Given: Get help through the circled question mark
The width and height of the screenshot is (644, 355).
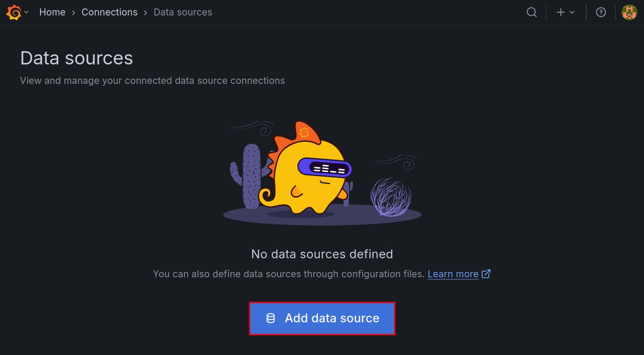Looking at the screenshot, I should coord(601,12).
